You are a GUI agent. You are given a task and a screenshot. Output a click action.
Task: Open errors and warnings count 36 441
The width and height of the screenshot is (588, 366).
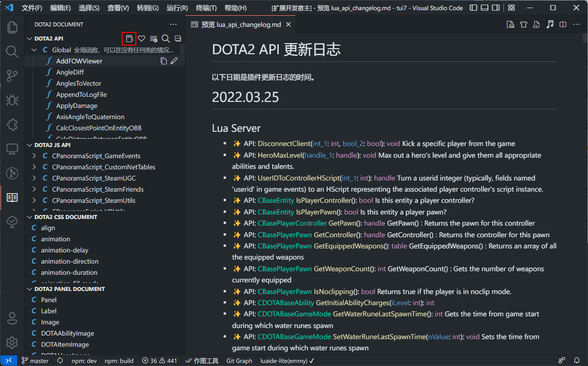(159, 361)
